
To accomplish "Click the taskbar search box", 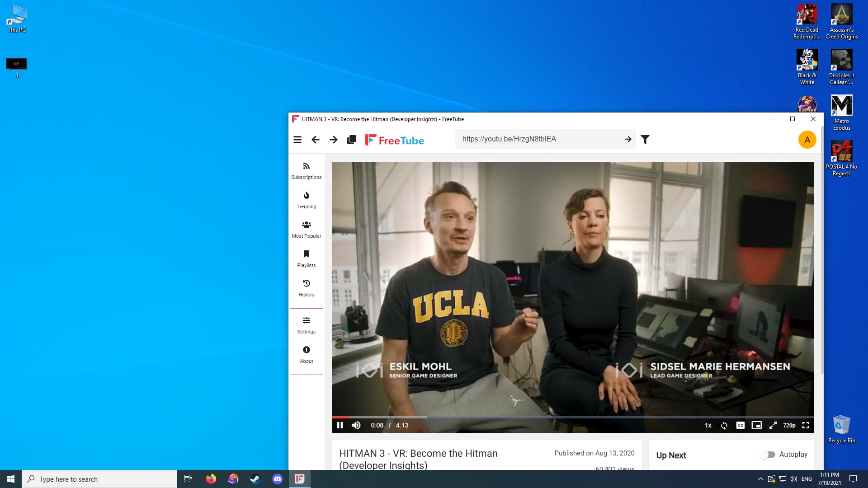I will (99, 479).
